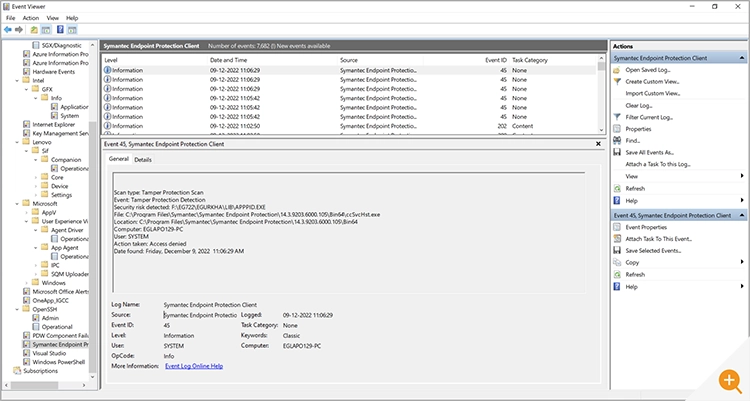The image size is (750, 401).
Task: Expand the Device folder node
Action: click(x=35, y=186)
